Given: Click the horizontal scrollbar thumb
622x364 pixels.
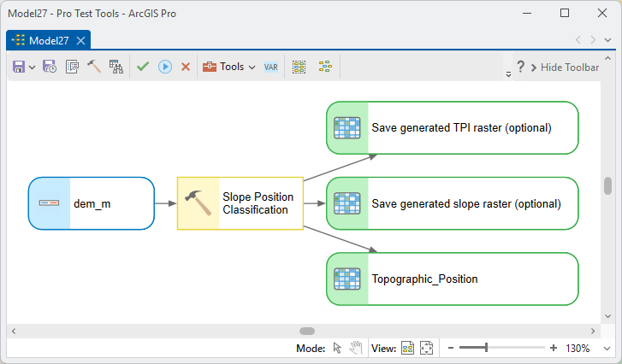Looking at the screenshot, I should 307,332.
